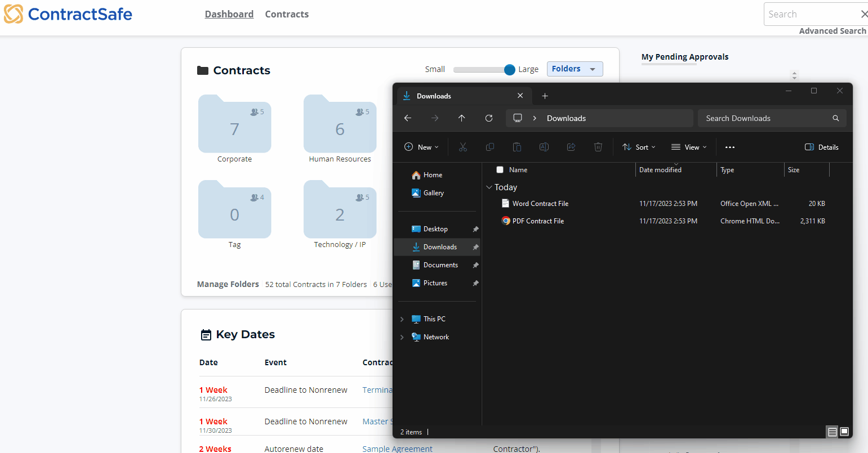Toggle the Details pane button
The width and height of the screenshot is (868, 453).
[822, 147]
